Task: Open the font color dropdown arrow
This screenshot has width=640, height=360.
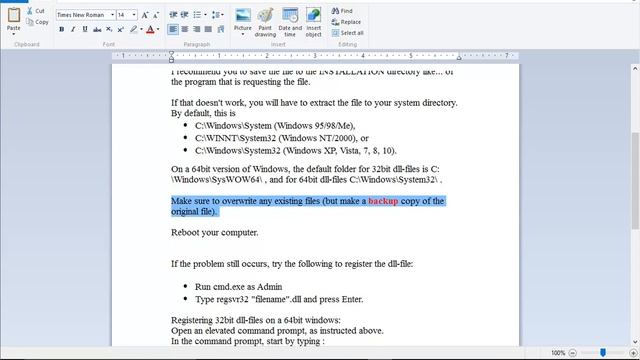Action: (x=158, y=29)
